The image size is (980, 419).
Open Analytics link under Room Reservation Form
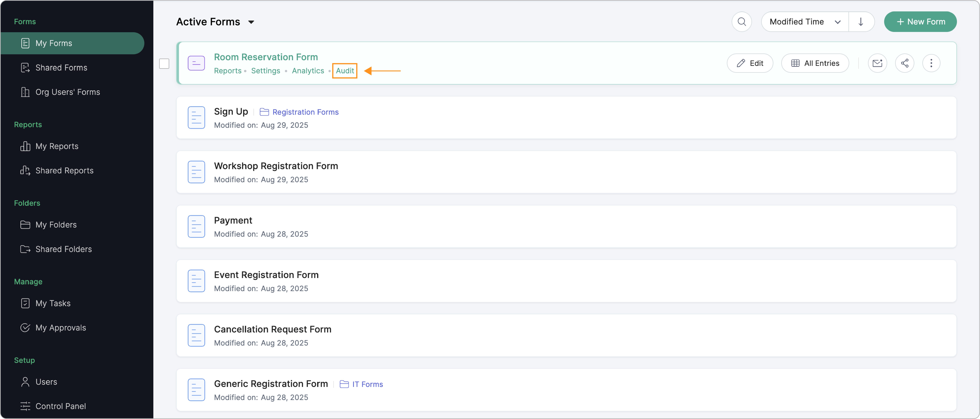[308, 71]
